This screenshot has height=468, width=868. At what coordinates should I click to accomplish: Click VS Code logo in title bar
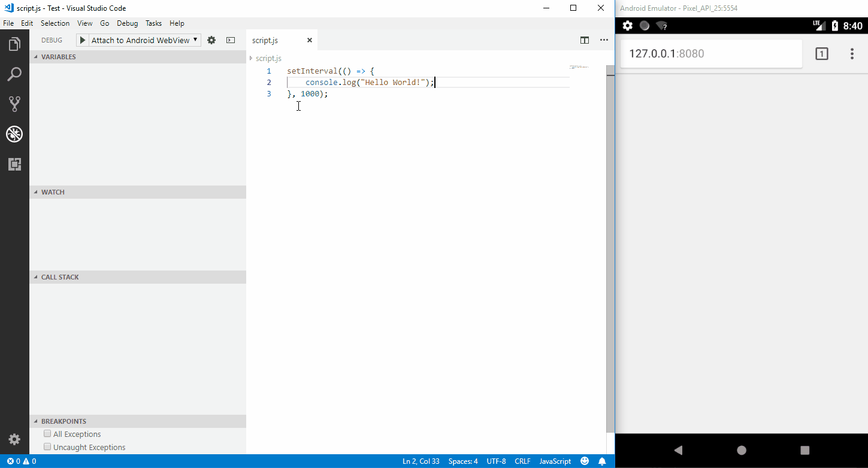pyautogui.click(x=9, y=8)
